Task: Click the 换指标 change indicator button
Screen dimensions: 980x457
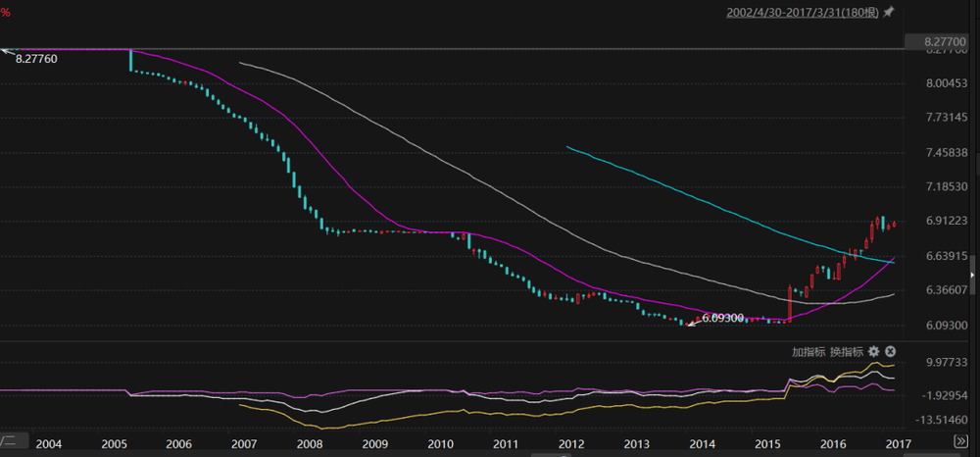Action: coord(847,351)
